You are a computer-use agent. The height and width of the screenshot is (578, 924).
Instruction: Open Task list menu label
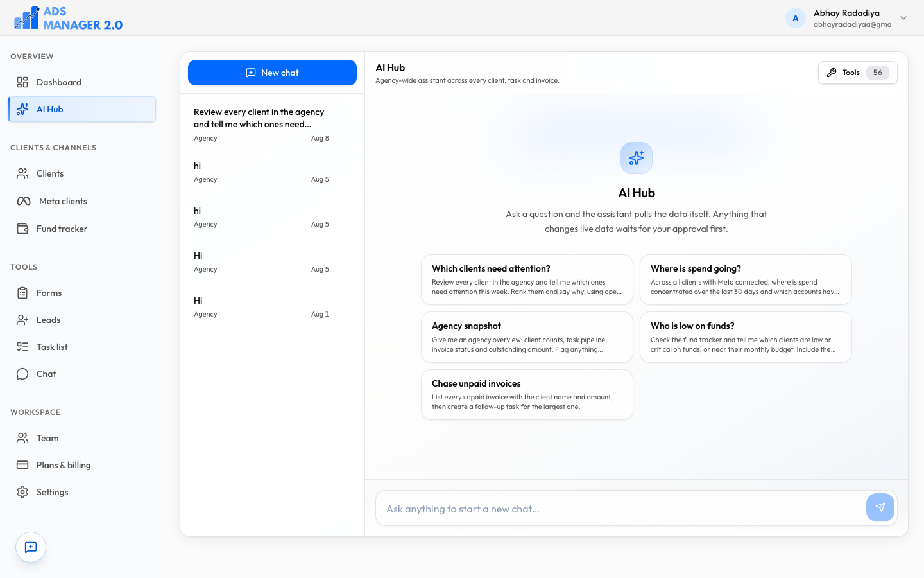pyautogui.click(x=52, y=347)
